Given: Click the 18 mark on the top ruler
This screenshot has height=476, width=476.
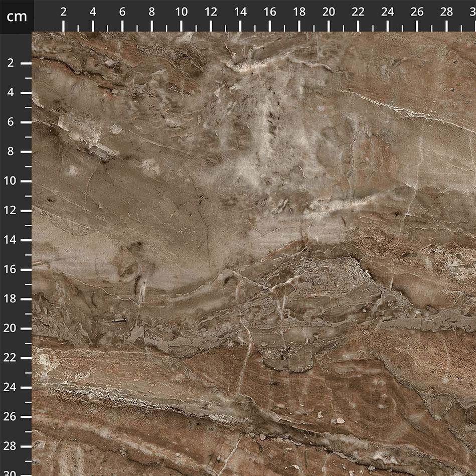Looking at the screenshot, I should click(x=299, y=13).
